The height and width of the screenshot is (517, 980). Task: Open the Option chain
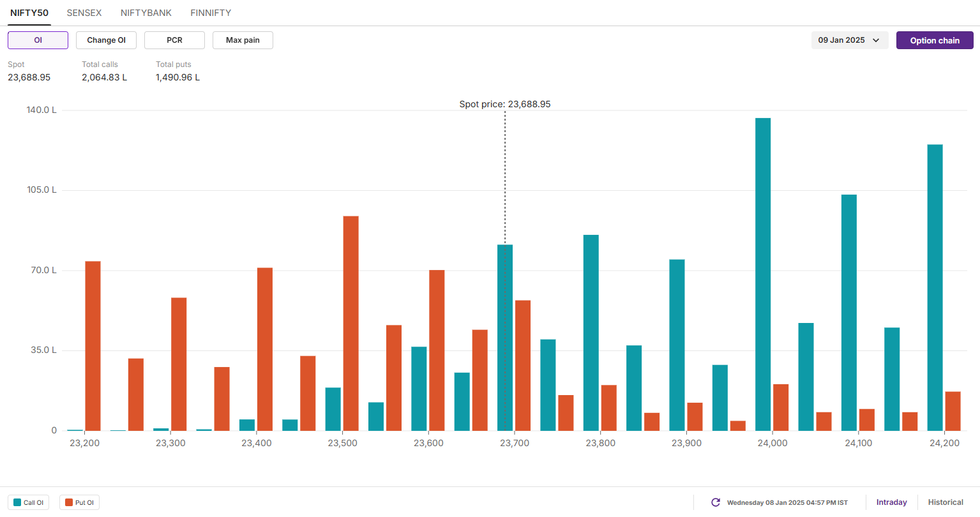pos(935,40)
